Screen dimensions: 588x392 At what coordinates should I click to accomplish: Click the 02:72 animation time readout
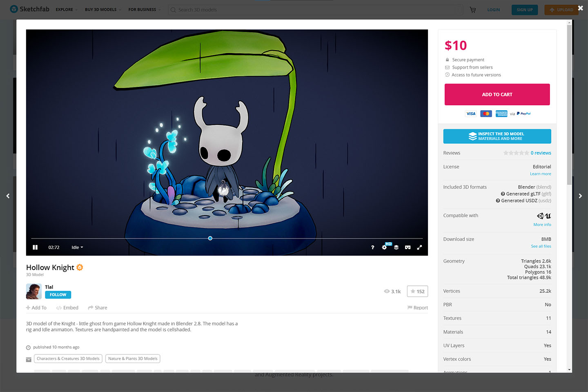[x=54, y=247]
